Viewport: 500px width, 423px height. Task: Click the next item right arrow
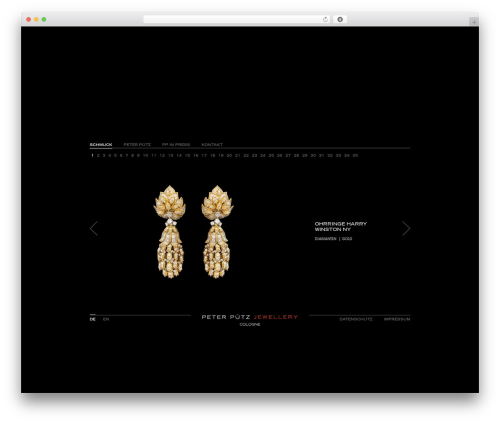point(406,228)
